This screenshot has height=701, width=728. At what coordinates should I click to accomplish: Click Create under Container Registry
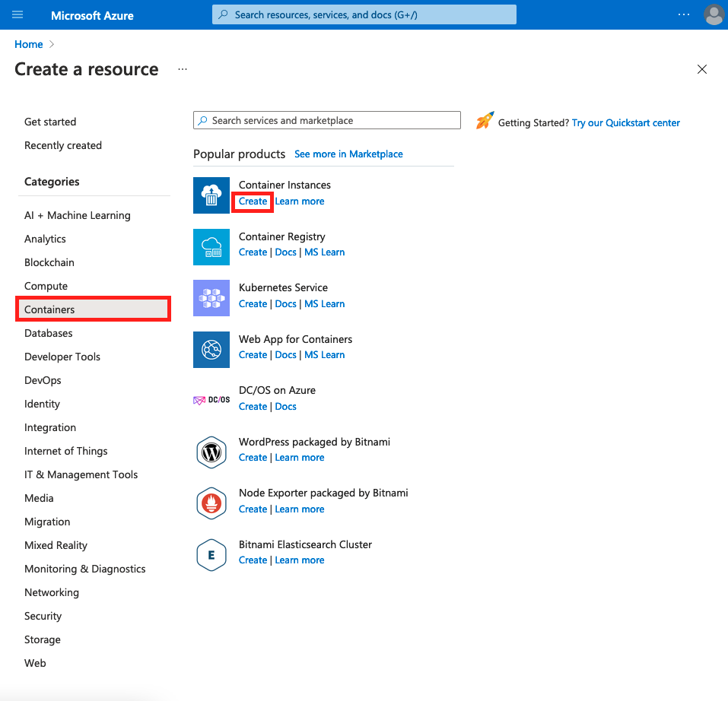coord(253,252)
